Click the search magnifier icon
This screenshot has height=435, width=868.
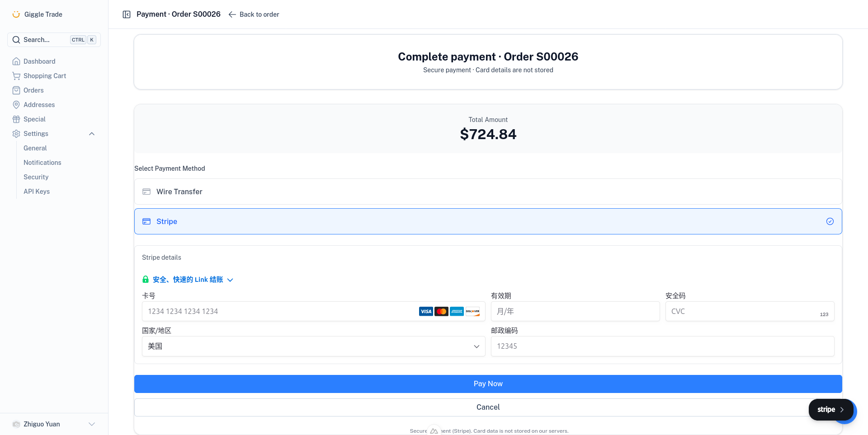(x=16, y=40)
